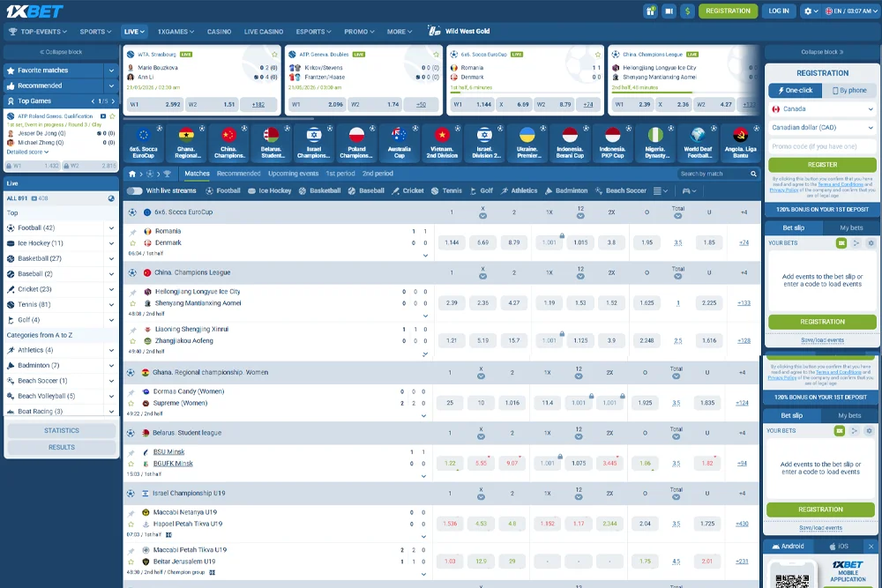Open the SPORTS menu
Viewport: 882px width, 588px height.
pyautogui.click(x=95, y=32)
